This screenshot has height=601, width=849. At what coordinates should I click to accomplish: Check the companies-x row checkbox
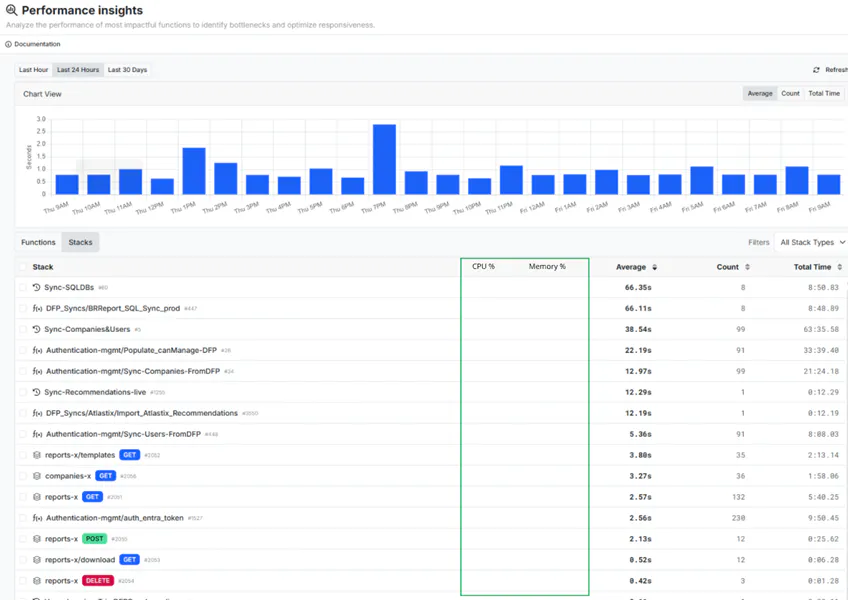click(23, 476)
